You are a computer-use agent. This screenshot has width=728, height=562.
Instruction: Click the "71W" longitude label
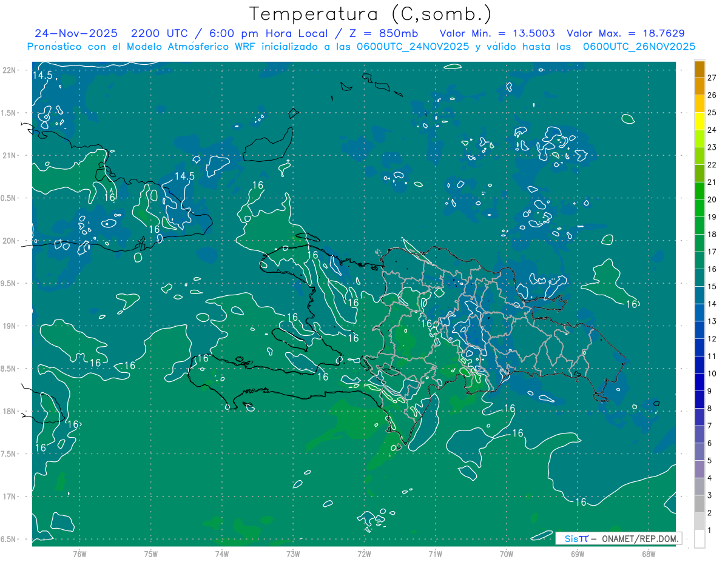(435, 554)
